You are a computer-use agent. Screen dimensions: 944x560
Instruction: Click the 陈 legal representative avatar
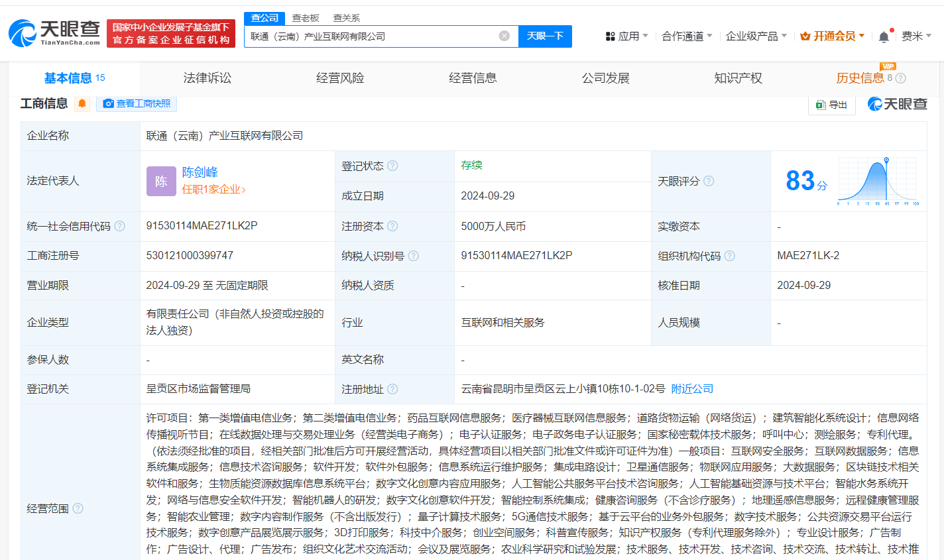coord(161,181)
